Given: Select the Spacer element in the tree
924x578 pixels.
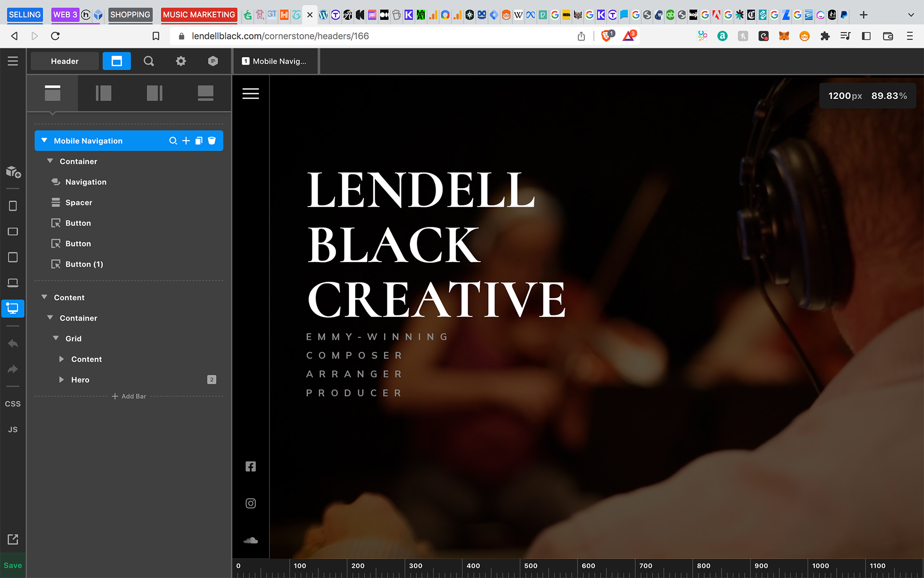Looking at the screenshot, I should point(79,202).
